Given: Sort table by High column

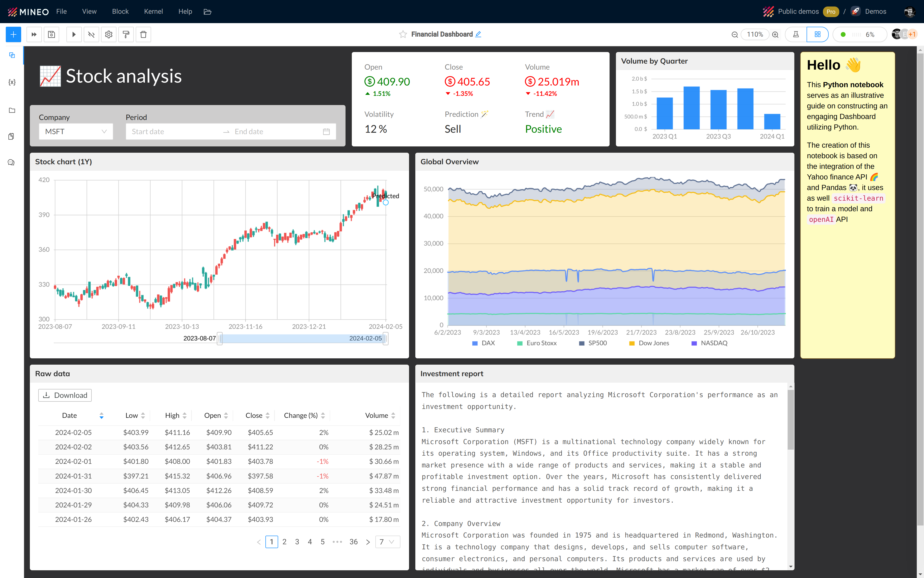Looking at the screenshot, I should [184, 415].
